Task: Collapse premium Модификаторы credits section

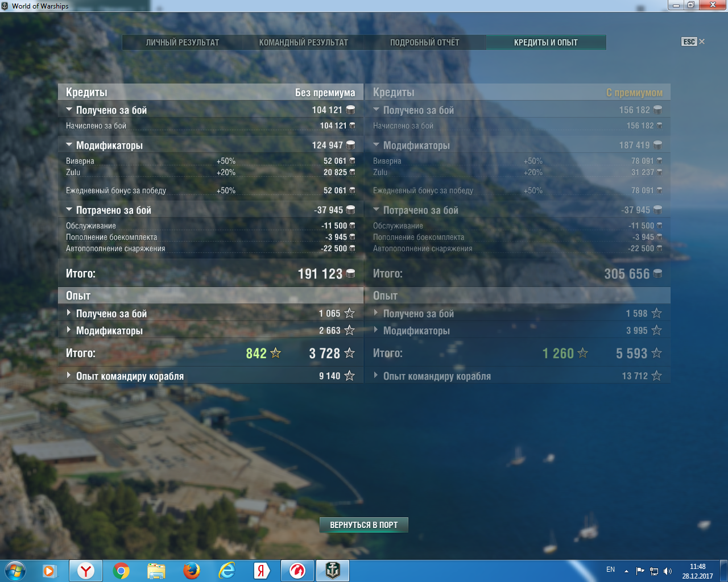Action: [x=376, y=144]
